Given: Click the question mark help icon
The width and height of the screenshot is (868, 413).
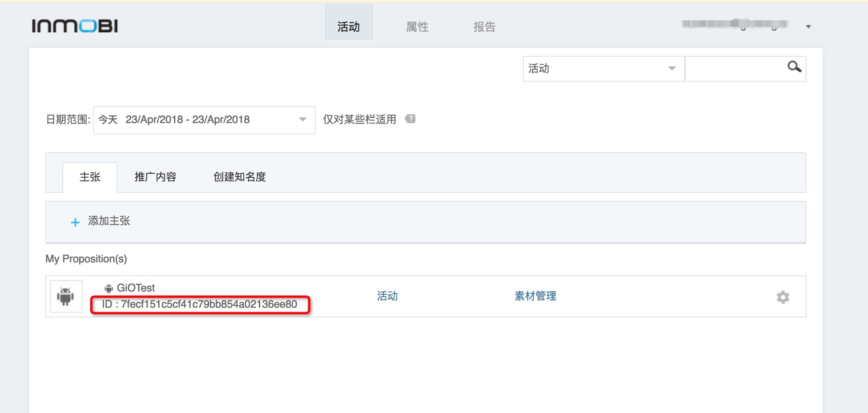Looking at the screenshot, I should [x=410, y=119].
